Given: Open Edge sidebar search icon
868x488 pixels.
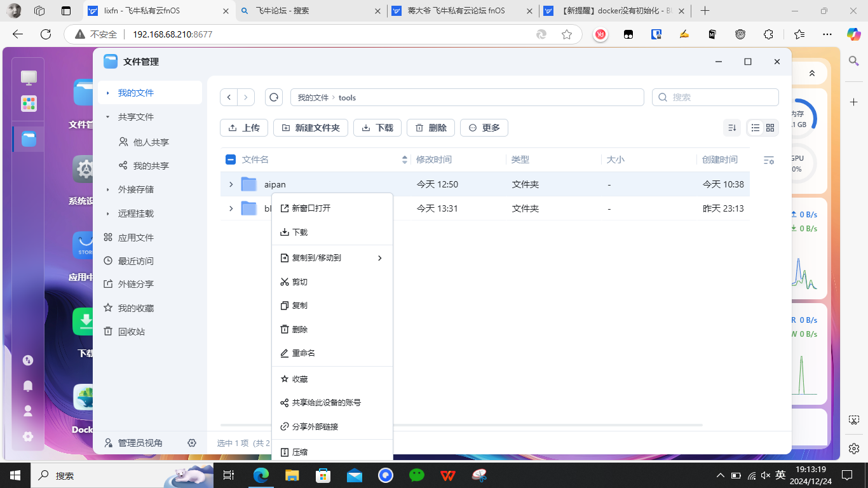Looking at the screenshot, I should click(x=854, y=60).
